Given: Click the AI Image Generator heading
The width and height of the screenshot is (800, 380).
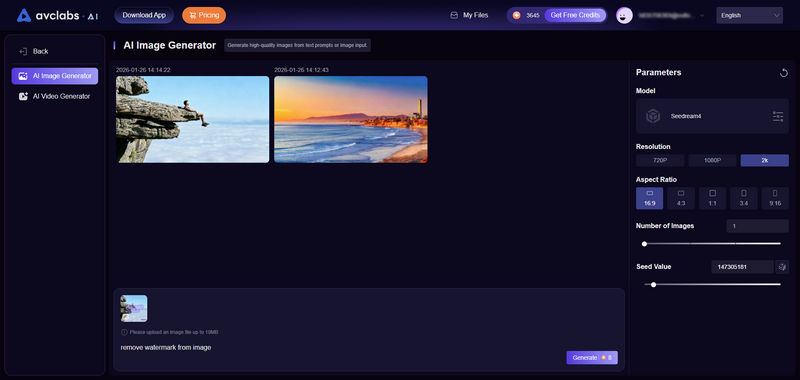Looking at the screenshot, I should [169, 45].
